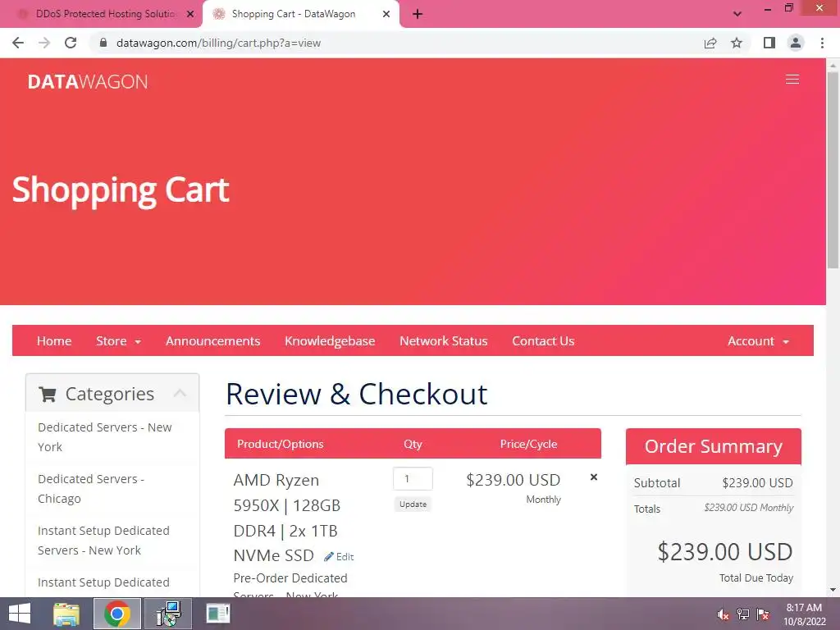840x630 pixels.
Task: Open Windows Start menu
Action: click(x=20, y=614)
